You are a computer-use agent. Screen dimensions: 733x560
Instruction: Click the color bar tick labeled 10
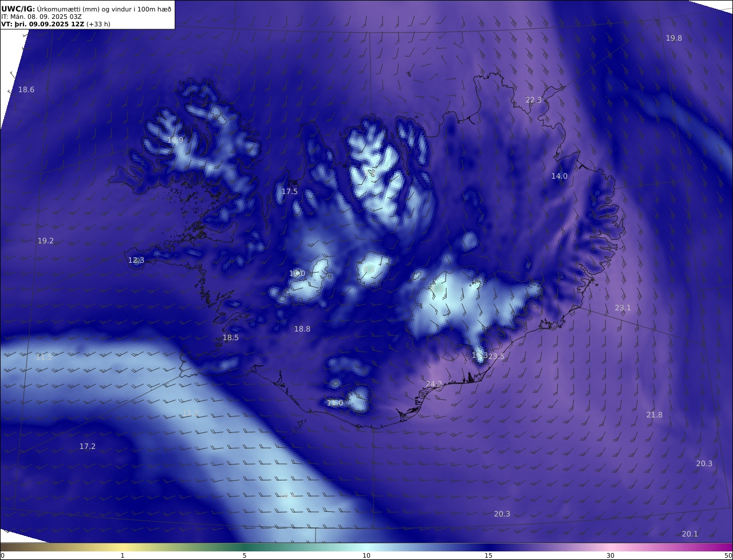[366, 555]
